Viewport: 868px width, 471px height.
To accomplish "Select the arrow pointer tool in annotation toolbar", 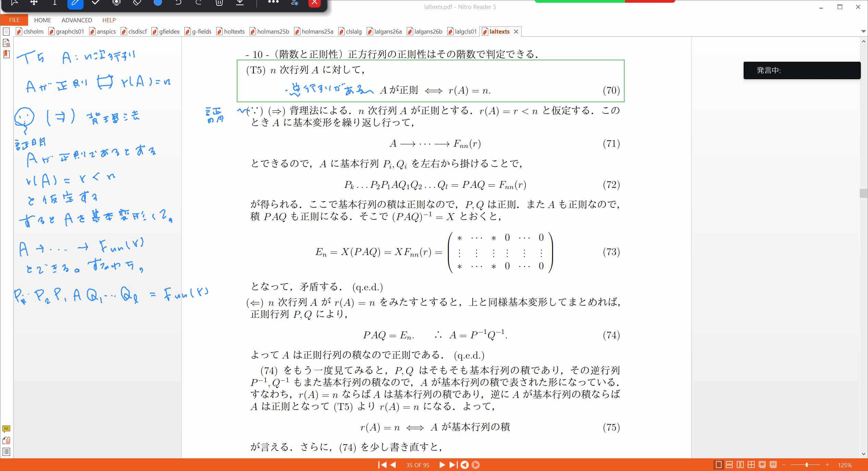I will click(x=14, y=3).
